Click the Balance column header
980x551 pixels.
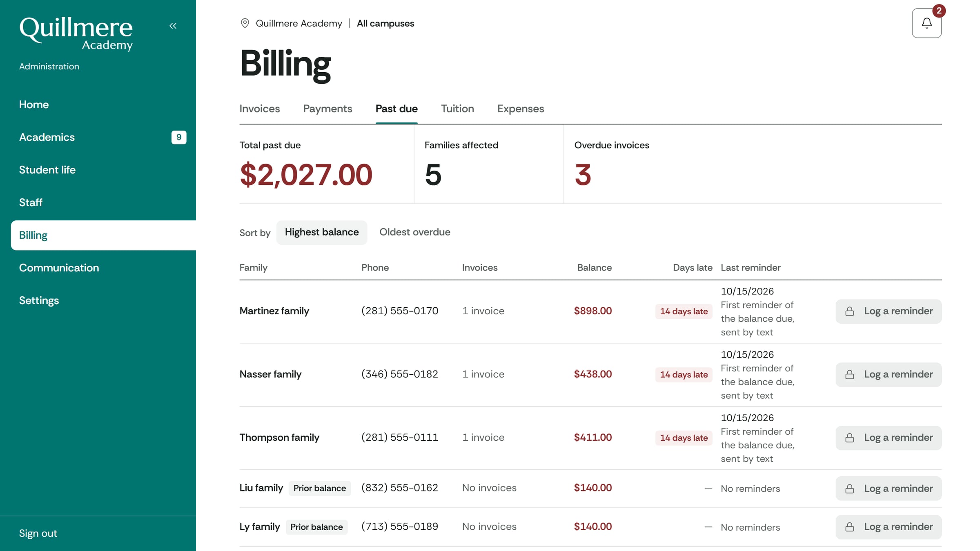(594, 268)
